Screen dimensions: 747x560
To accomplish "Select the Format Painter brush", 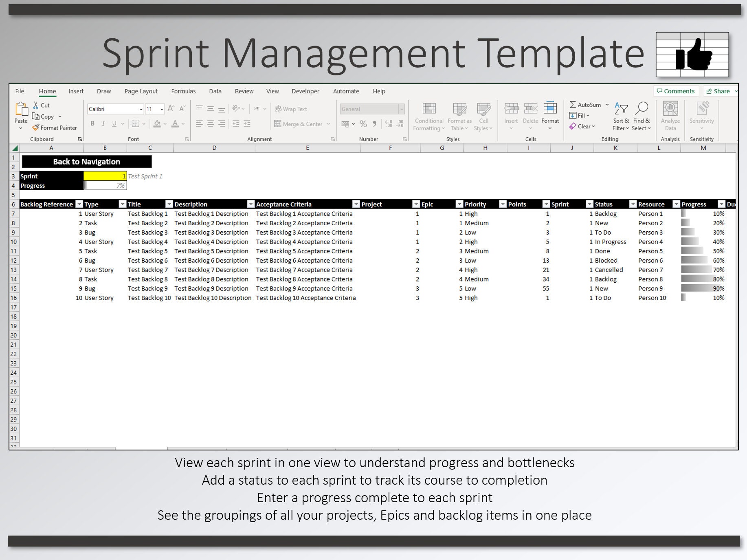I will 36,127.
